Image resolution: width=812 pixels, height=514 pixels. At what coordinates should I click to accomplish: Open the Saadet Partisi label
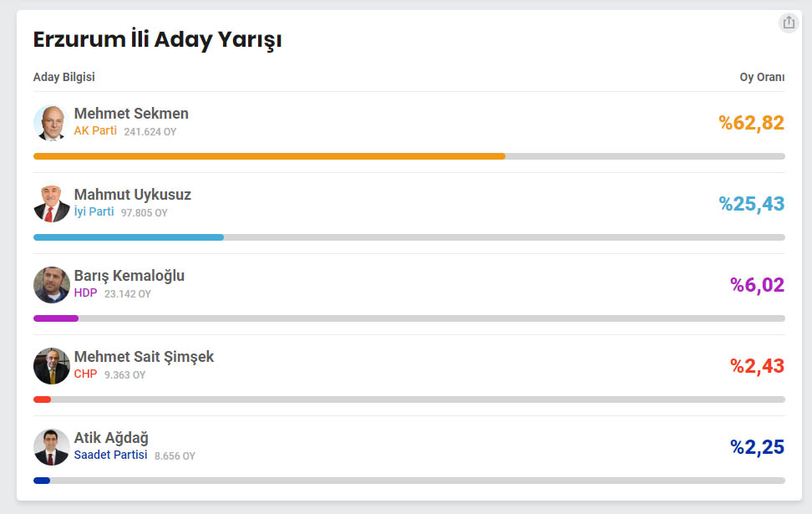(110, 455)
